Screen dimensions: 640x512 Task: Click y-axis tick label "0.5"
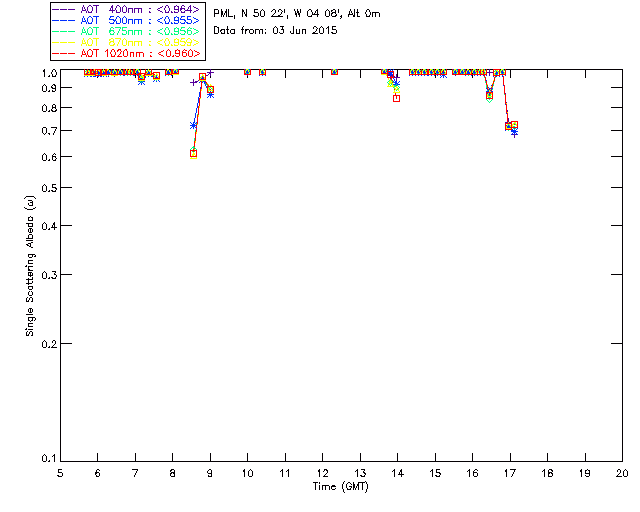point(49,188)
